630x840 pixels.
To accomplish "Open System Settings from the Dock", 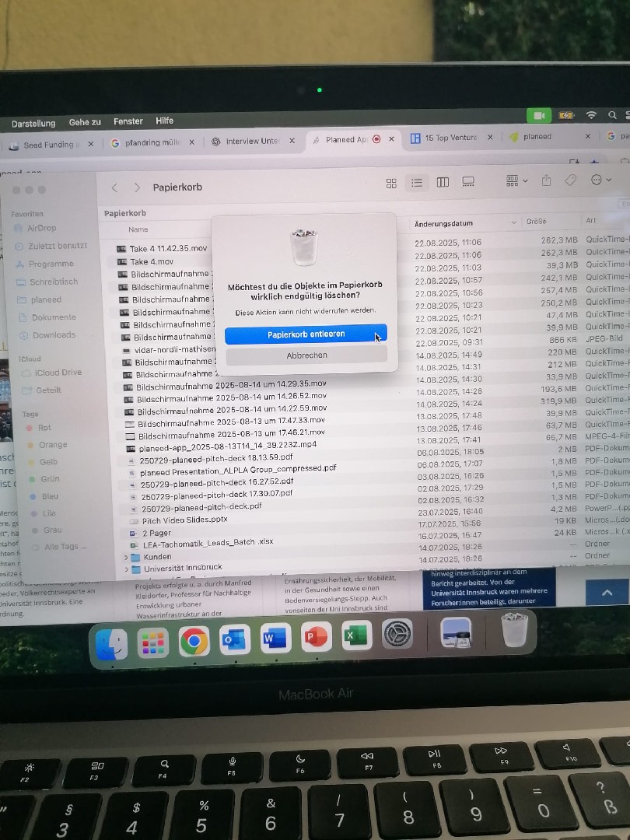I will click(397, 634).
